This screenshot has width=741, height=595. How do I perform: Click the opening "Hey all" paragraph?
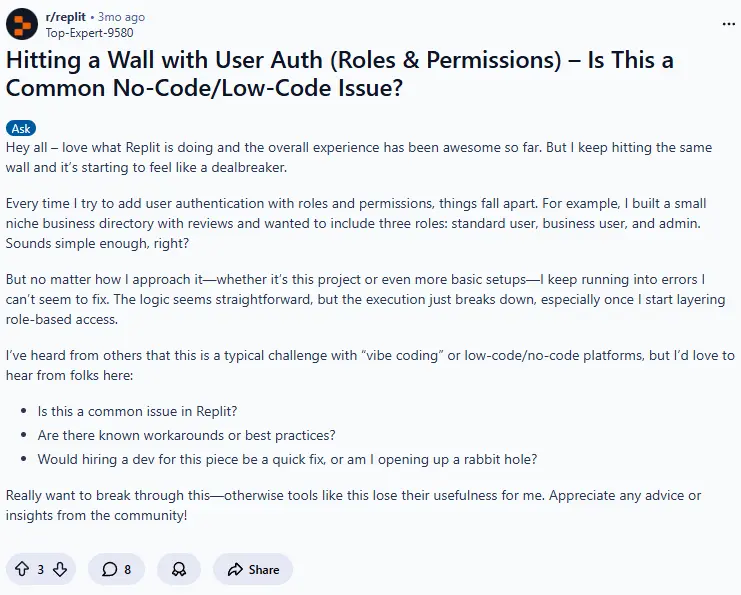tap(359, 157)
